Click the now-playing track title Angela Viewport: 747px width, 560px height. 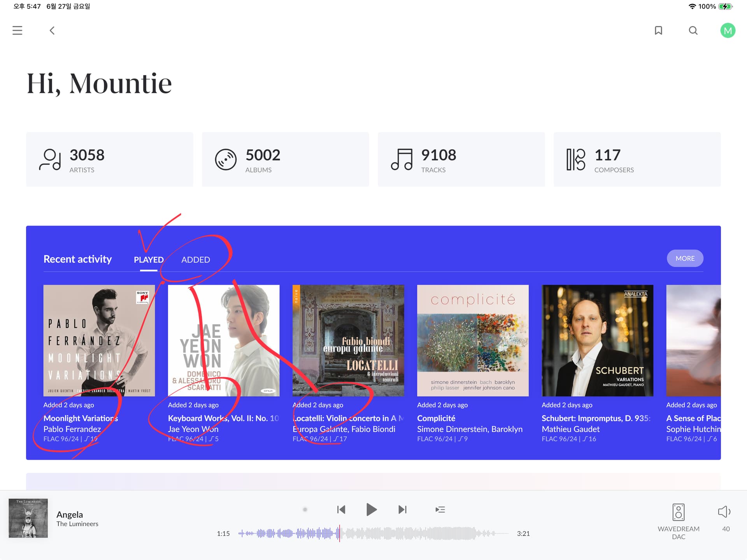[x=70, y=514]
